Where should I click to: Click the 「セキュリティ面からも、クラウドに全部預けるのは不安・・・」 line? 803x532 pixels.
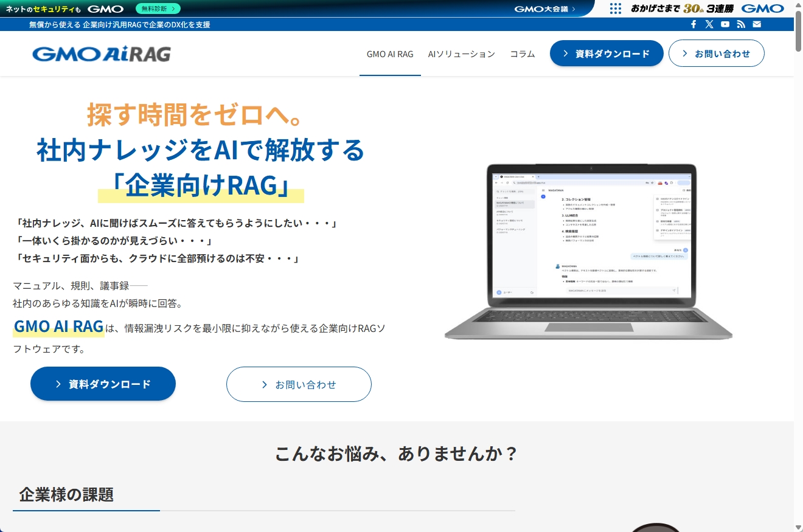[x=158, y=258]
